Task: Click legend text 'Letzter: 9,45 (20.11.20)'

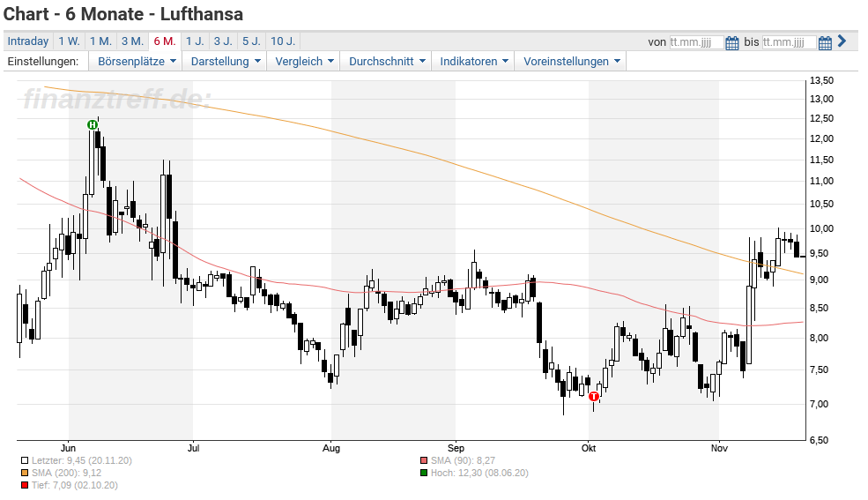Action: tap(82, 460)
